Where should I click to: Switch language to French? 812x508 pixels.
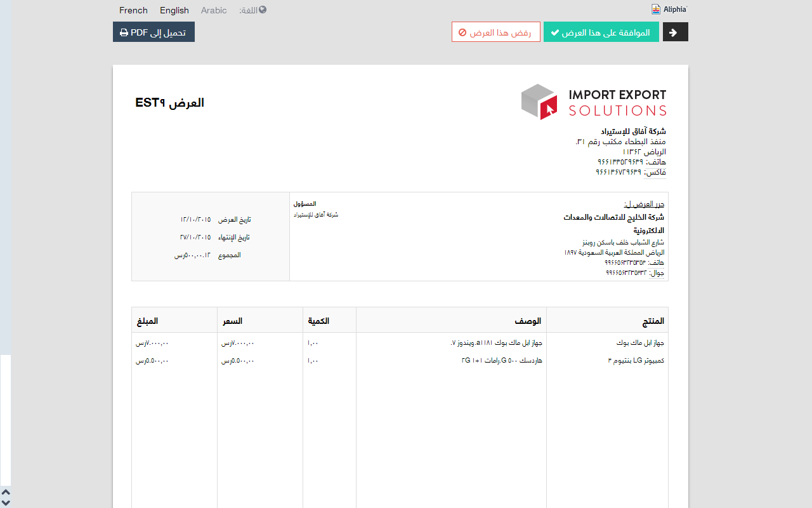pos(133,10)
